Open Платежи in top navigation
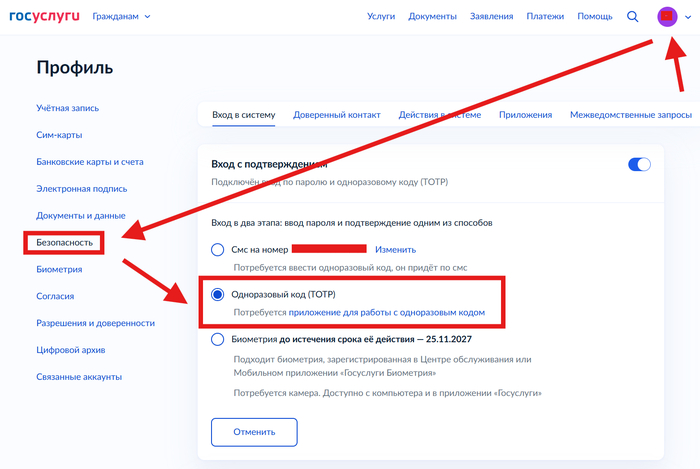 [545, 16]
